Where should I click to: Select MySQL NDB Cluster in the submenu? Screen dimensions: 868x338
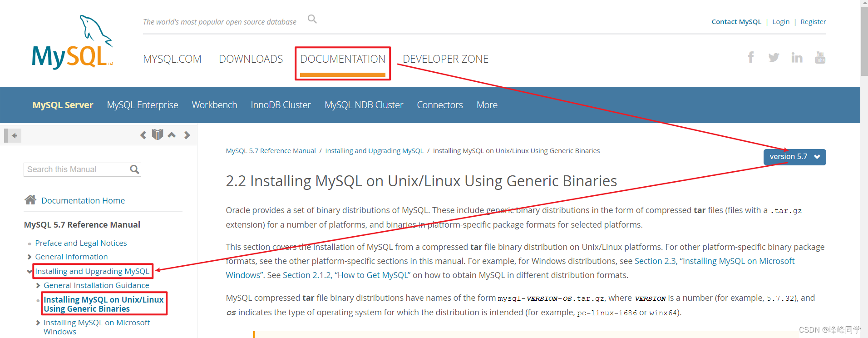click(x=364, y=105)
